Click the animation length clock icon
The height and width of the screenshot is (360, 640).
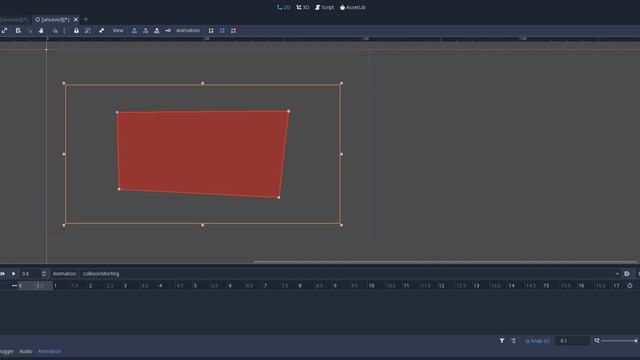[630, 286]
